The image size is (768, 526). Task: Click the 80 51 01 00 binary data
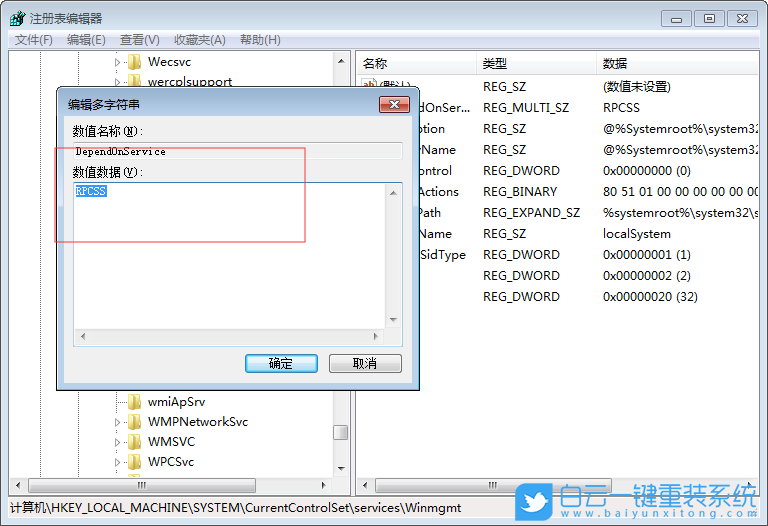click(680, 192)
